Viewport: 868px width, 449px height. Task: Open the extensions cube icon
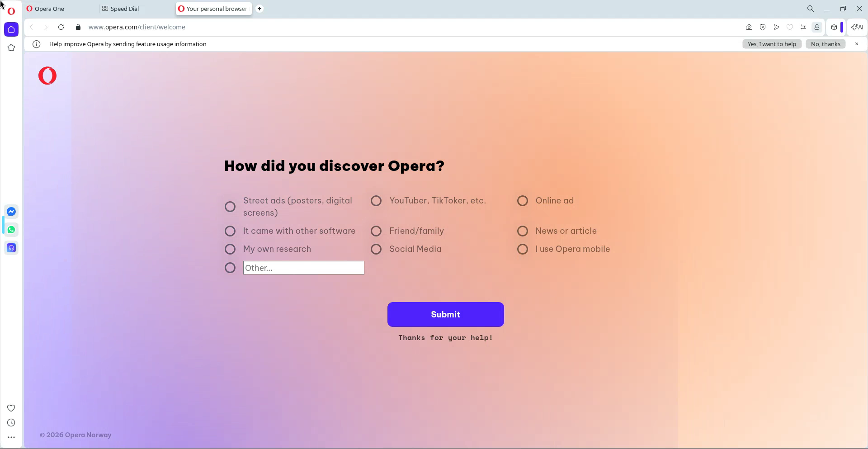point(834,27)
